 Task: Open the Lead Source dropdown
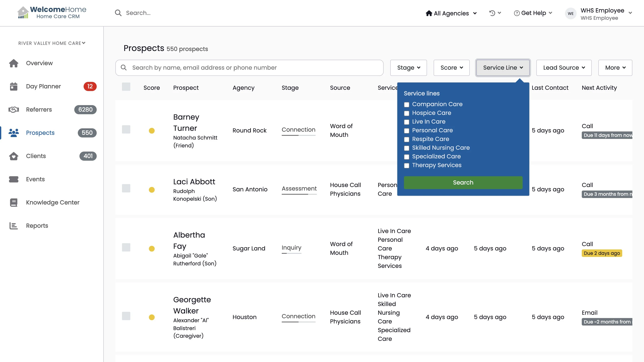tap(564, 68)
